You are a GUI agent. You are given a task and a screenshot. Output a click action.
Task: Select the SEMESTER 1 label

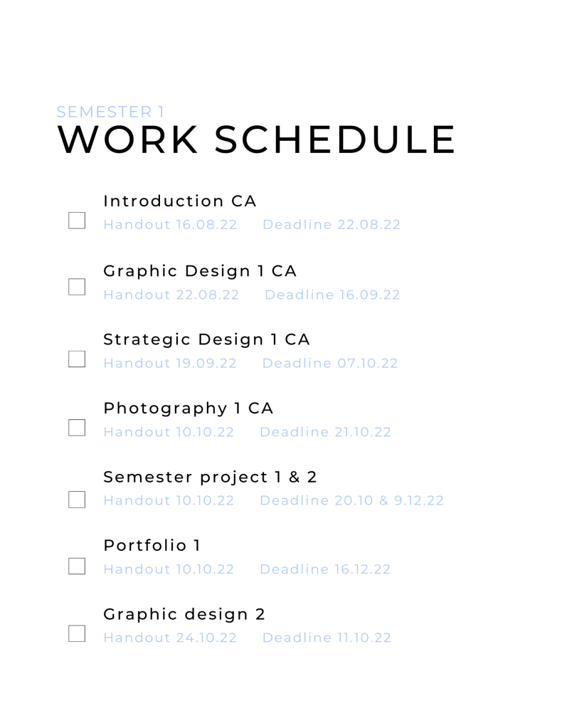click(x=110, y=112)
